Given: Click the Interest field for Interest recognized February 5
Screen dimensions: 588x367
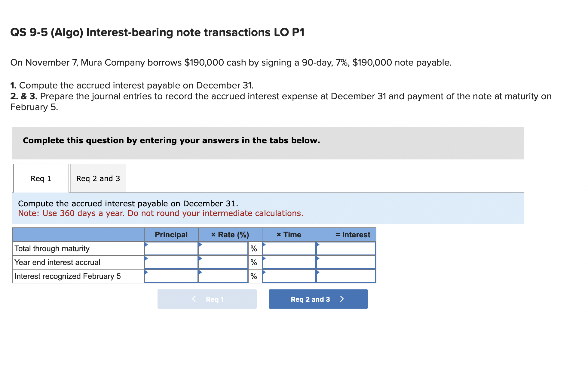Looking at the screenshot, I should point(346,276).
